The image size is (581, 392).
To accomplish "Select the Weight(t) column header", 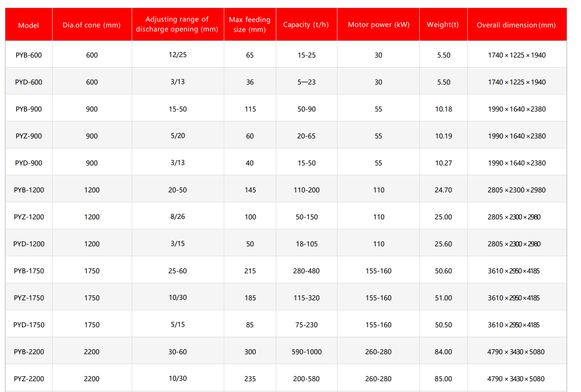I will pyautogui.click(x=443, y=25).
